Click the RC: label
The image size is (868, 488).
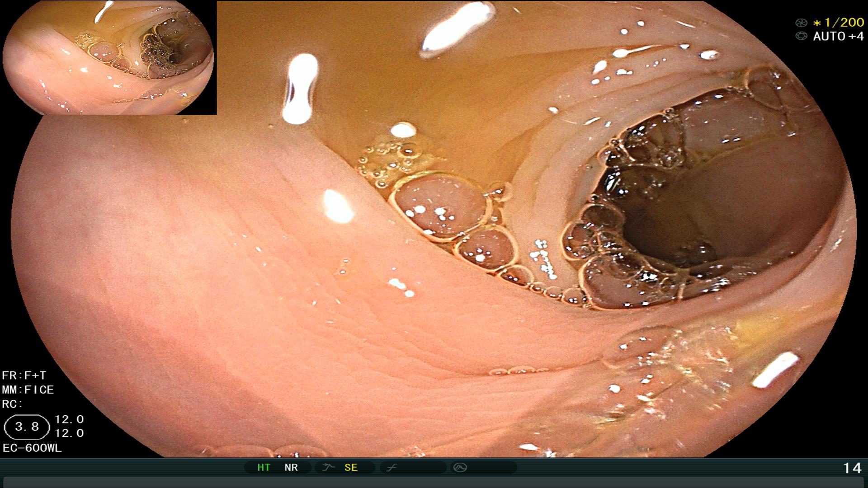tap(12, 404)
